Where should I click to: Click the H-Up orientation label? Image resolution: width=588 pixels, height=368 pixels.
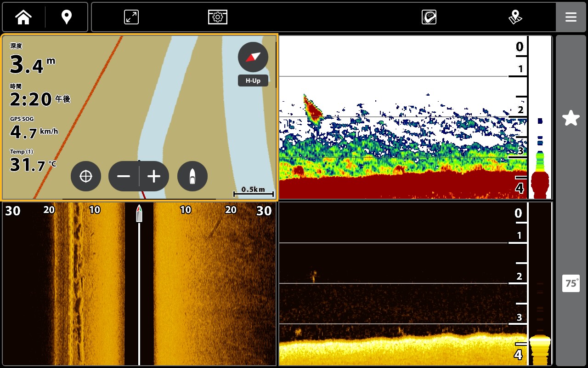click(253, 80)
